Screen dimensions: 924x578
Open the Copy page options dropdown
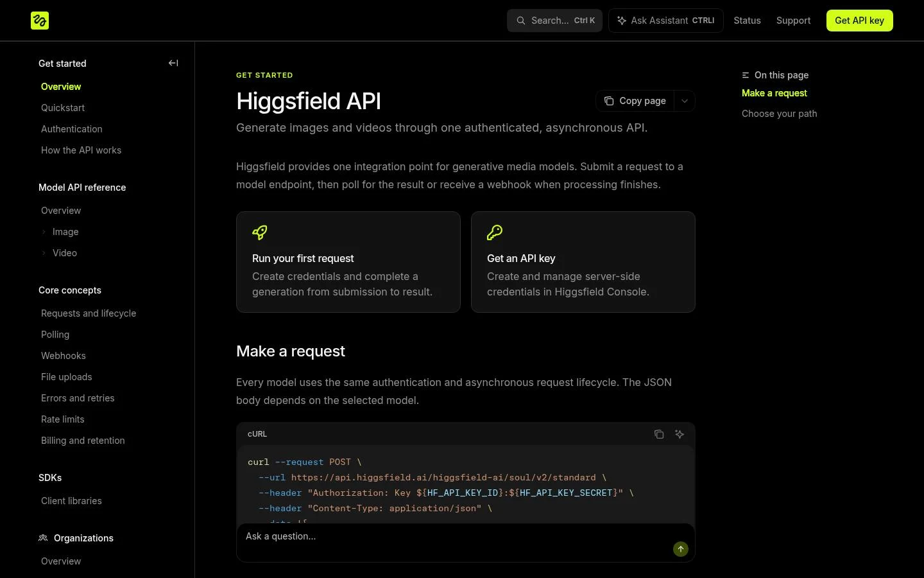point(685,101)
